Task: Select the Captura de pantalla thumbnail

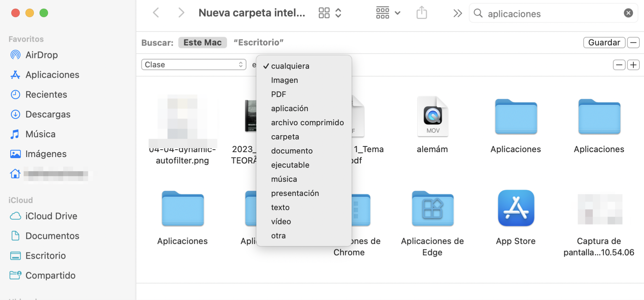Action: [600, 209]
